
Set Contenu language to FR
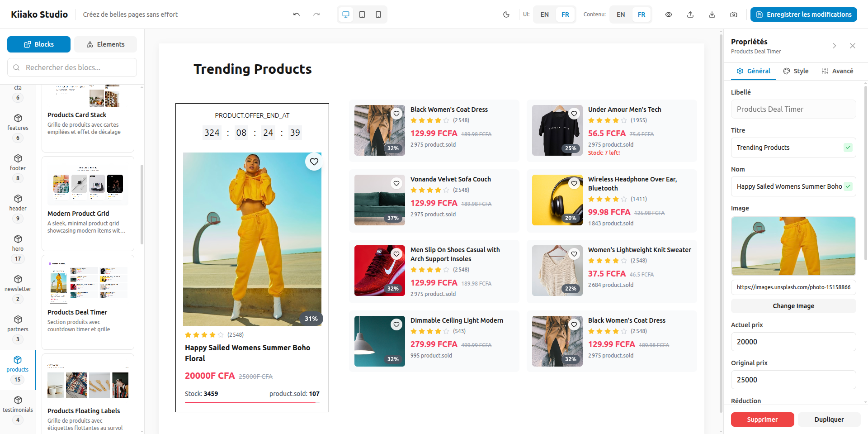(x=642, y=14)
